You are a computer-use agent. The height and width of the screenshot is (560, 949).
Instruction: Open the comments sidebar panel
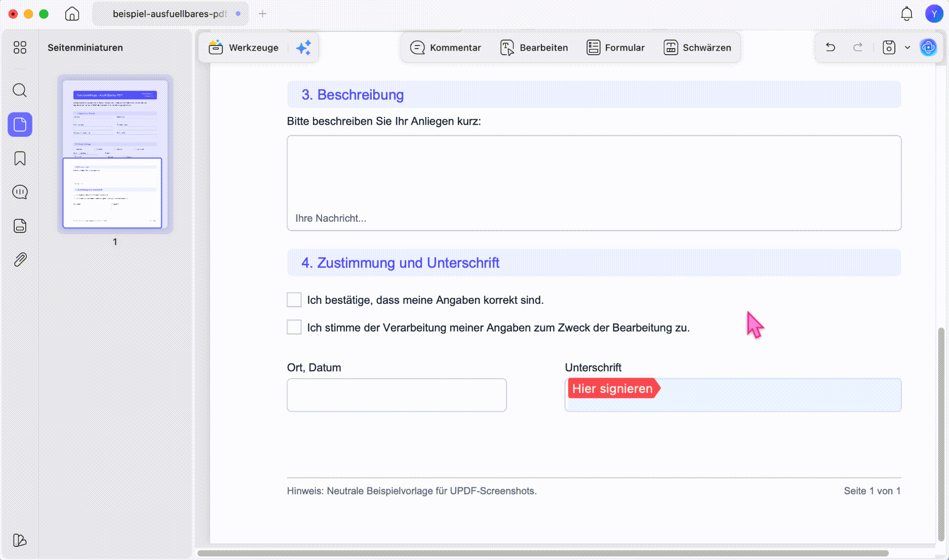(20, 192)
